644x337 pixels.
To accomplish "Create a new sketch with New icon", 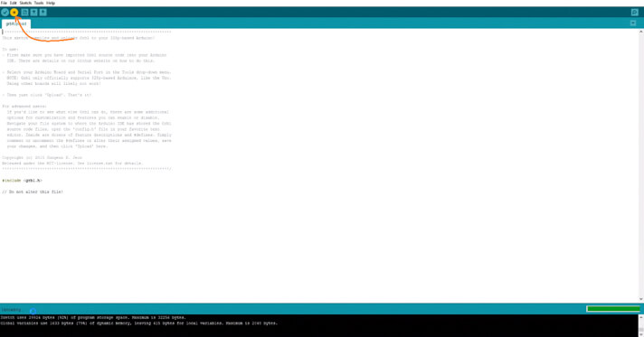I will [x=25, y=13].
